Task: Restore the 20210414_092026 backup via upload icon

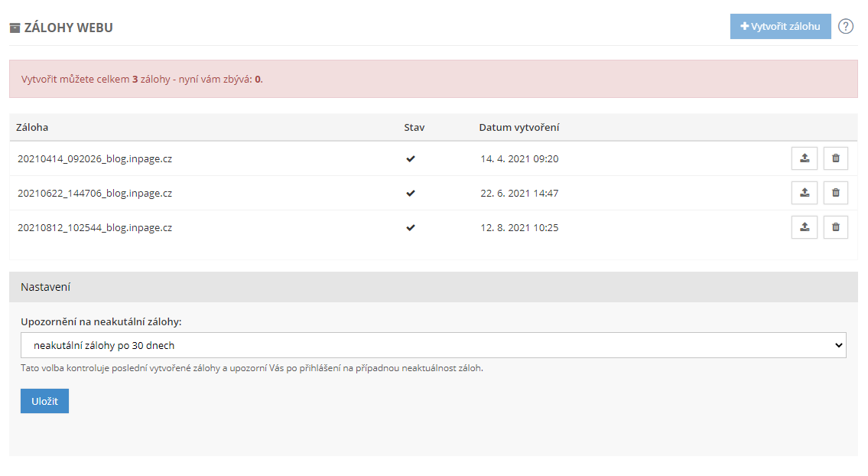Action: click(804, 158)
